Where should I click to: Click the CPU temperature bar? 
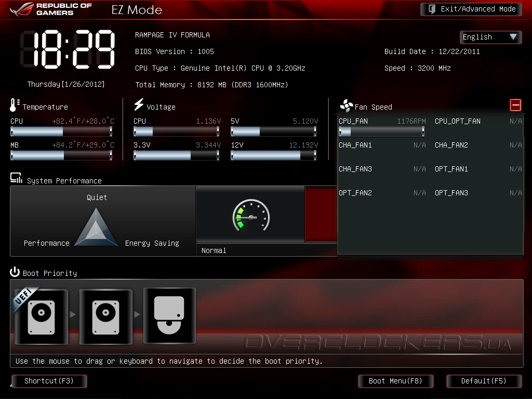(x=61, y=131)
